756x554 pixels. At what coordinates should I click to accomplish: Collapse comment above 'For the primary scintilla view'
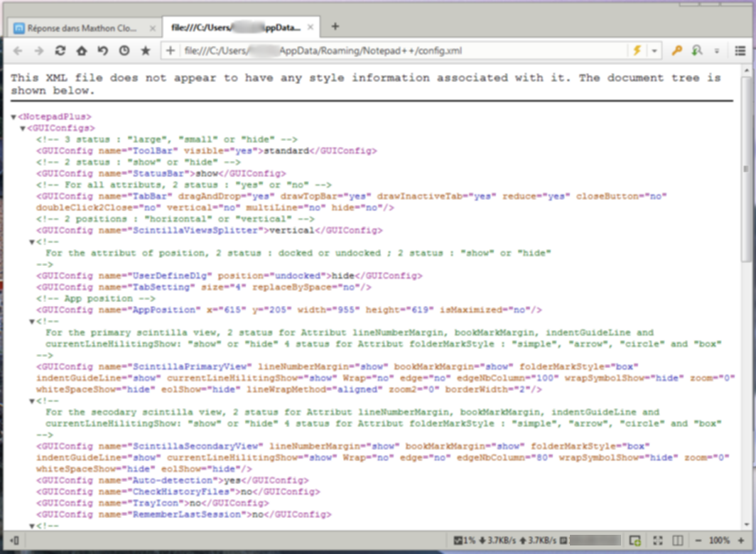(32, 322)
